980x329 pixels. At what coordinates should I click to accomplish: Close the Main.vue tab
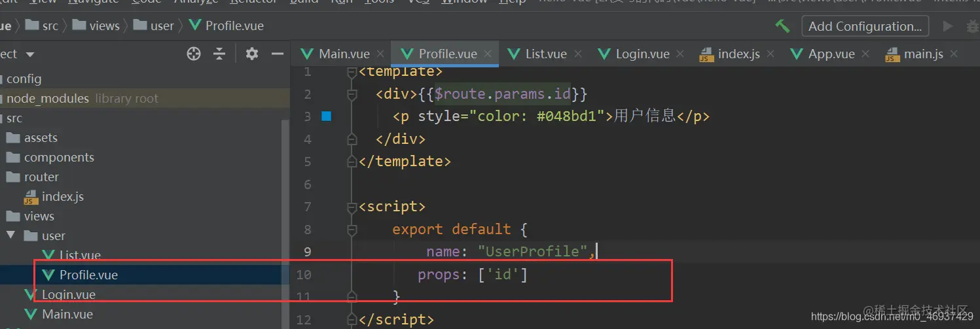click(381, 54)
